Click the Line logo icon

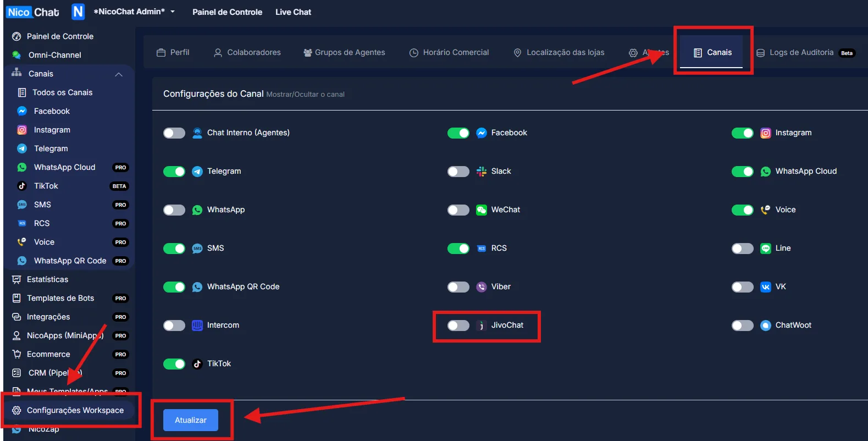[x=766, y=249]
